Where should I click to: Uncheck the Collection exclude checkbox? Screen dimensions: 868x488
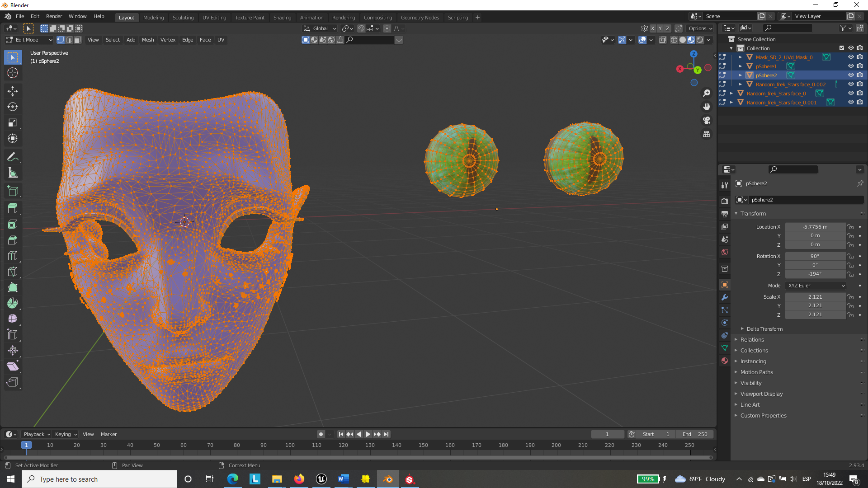click(841, 48)
